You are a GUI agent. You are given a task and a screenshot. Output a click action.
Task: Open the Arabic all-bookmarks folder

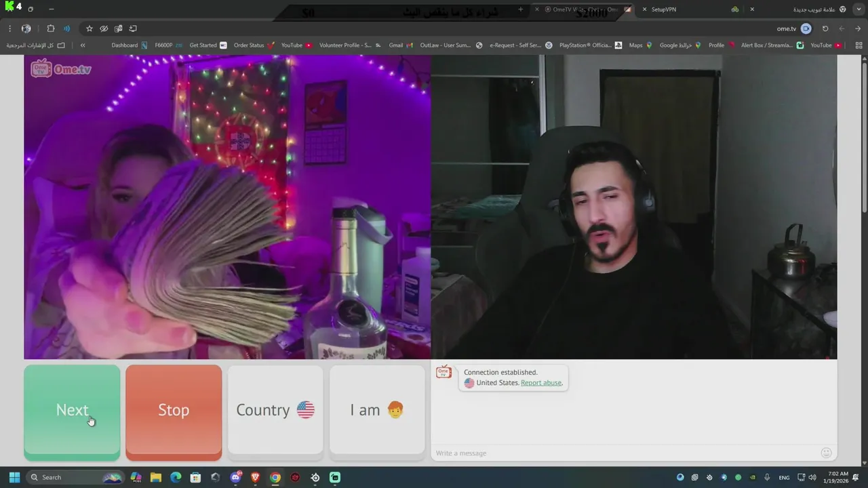pos(36,45)
